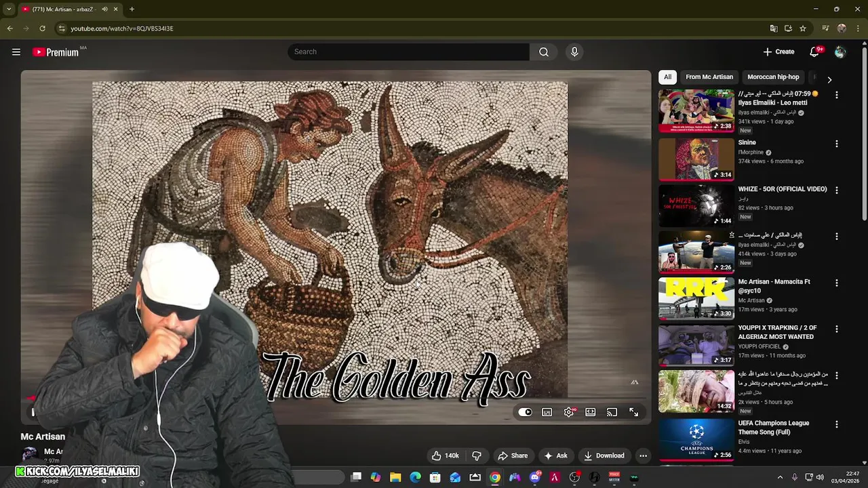
Task: Open player settings gear
Action: click(569, 412)
